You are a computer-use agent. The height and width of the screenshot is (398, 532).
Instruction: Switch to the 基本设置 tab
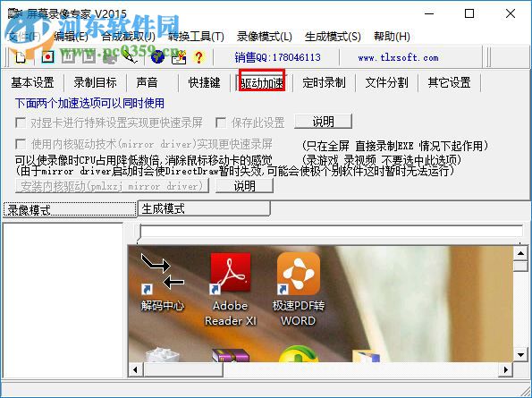[x=32, y=82]
